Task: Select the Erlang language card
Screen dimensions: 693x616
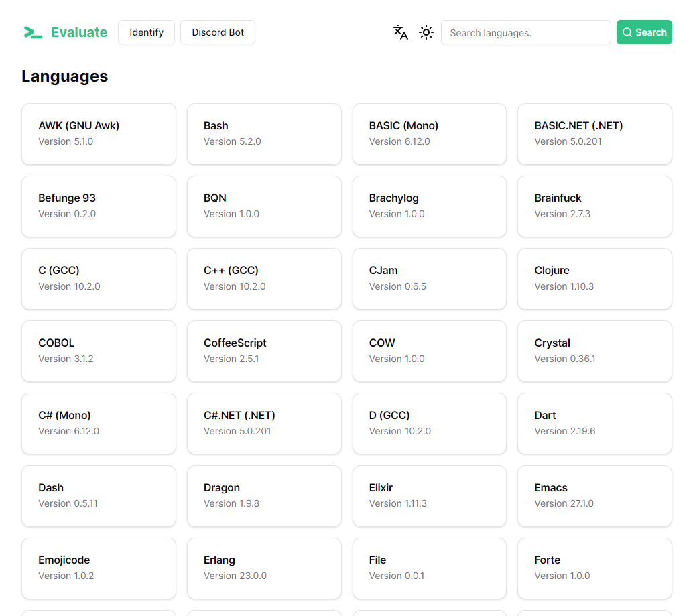Action: coord(264,568)
